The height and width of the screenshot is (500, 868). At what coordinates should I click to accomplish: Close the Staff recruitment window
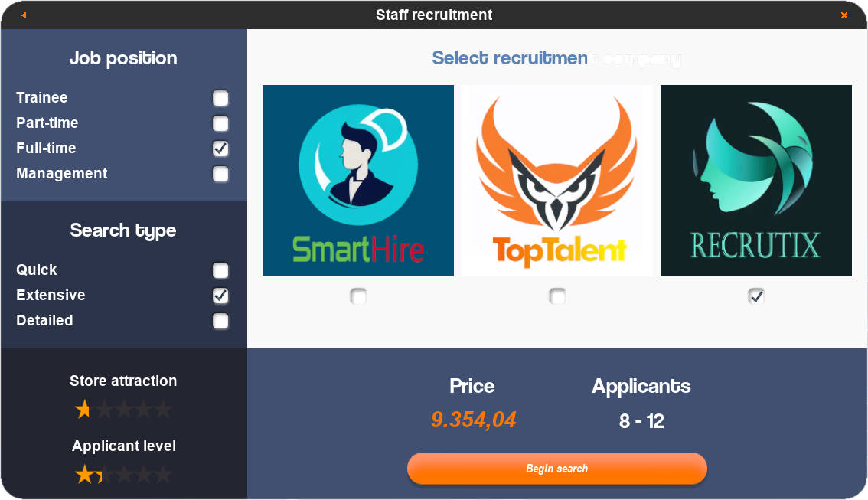pos(844,15)
